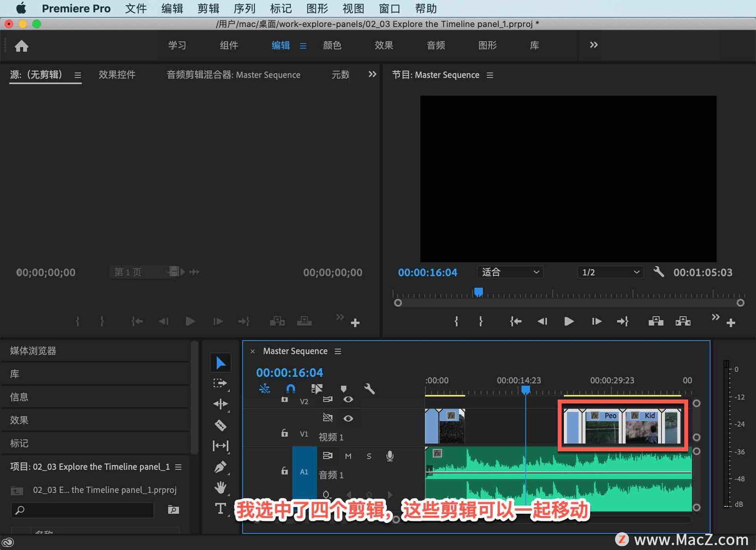Click the Add Marker icon in timeline

tap(343, 389)
